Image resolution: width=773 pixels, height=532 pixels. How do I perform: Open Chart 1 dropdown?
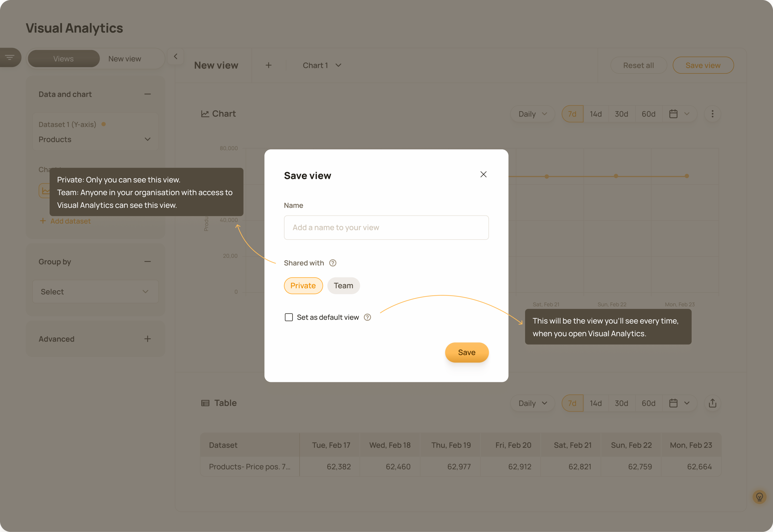[322, 65]
